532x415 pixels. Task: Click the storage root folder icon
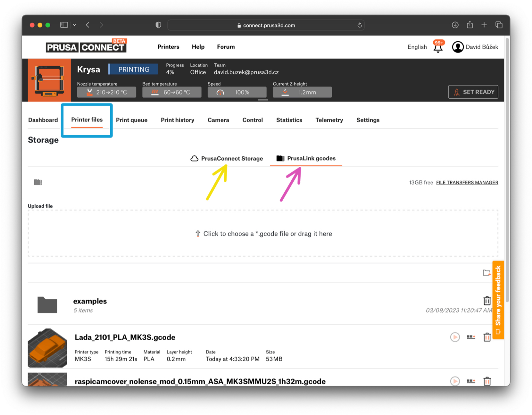pos(38,182)
